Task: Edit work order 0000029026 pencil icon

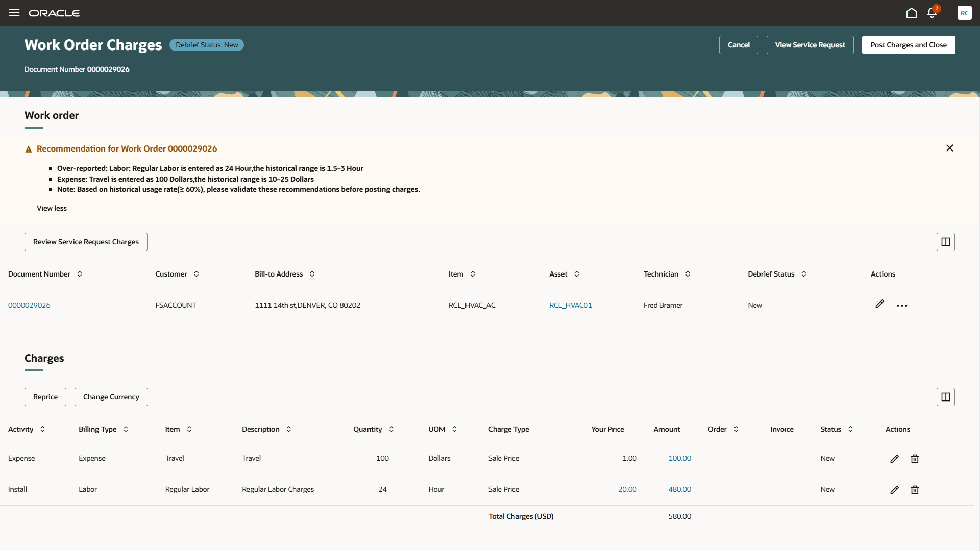Action: (x=879, y=304)
